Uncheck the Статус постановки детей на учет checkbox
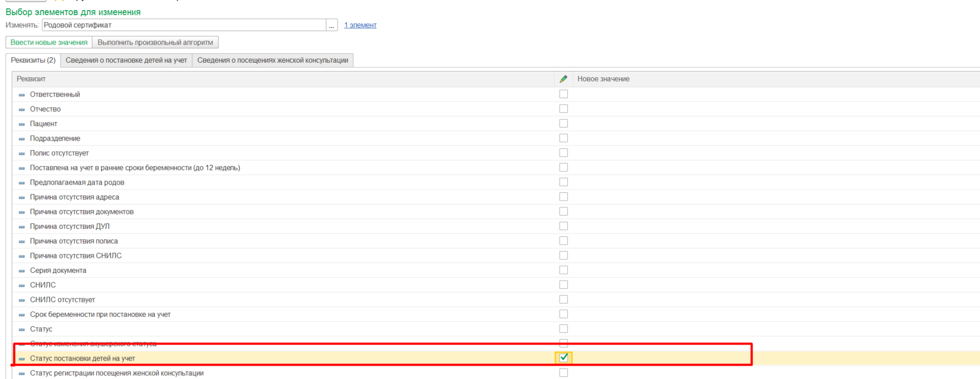 point(563,358)
